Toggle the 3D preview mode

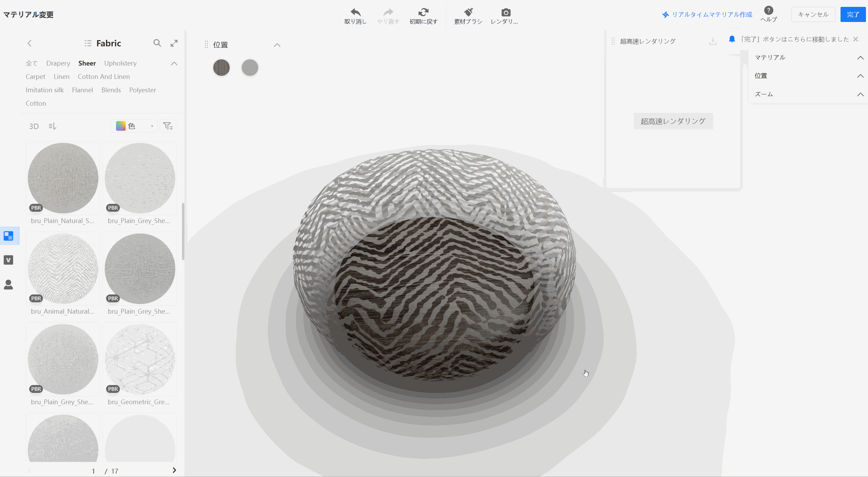click(x=34, y=126)
